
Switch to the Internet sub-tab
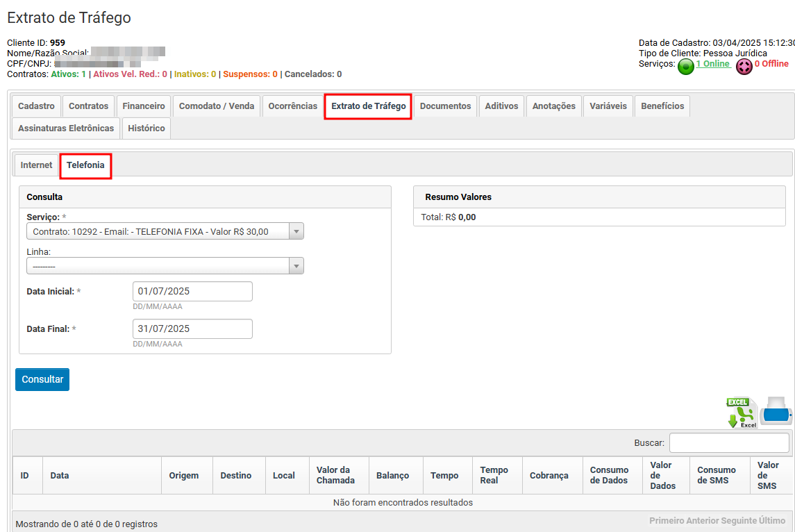point(36,165)
